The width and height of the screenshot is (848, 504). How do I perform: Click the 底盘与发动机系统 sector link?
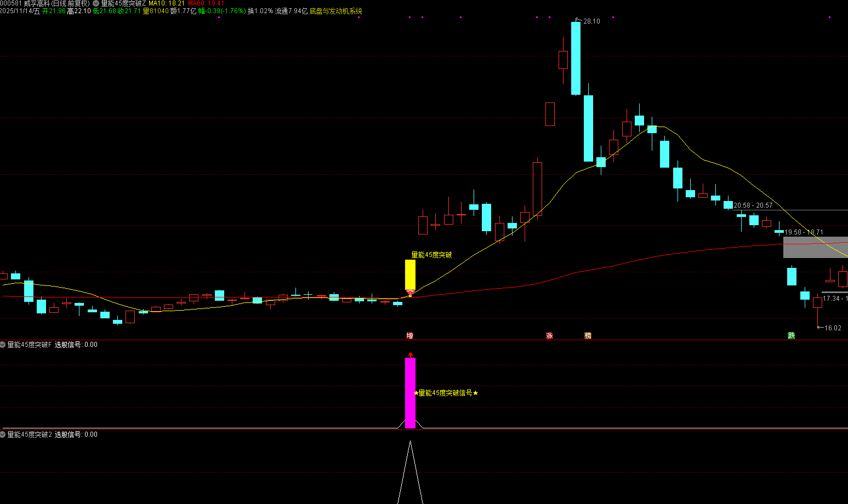pos(335,11)
